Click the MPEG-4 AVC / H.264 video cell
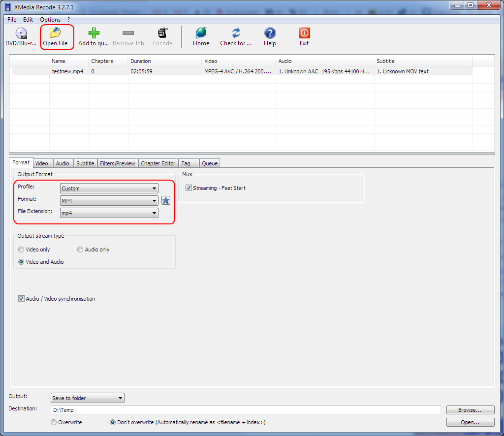This screenshot has height=436, width=504. [x=238, y=71]
